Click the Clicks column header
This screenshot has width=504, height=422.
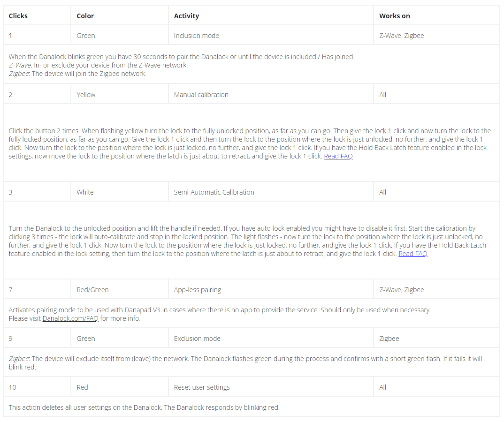pyautogui.click(x=18, y=16)
